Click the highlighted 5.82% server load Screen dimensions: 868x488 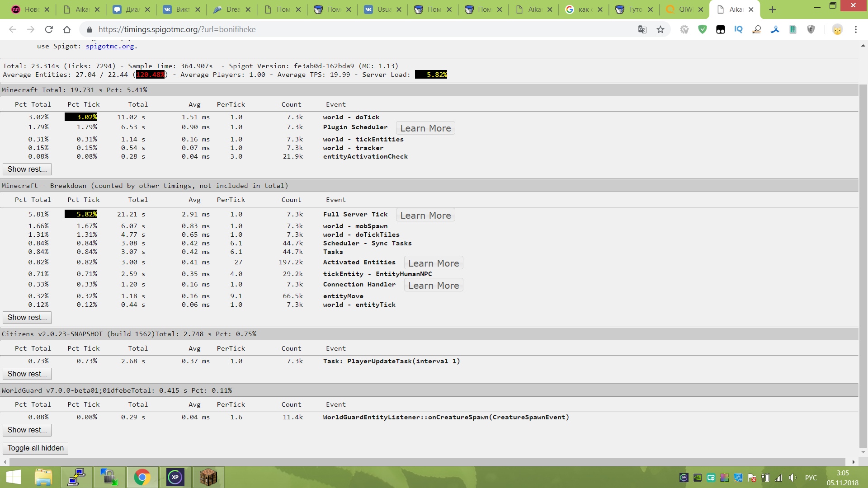pyautogui.click(x=431, y=75)
